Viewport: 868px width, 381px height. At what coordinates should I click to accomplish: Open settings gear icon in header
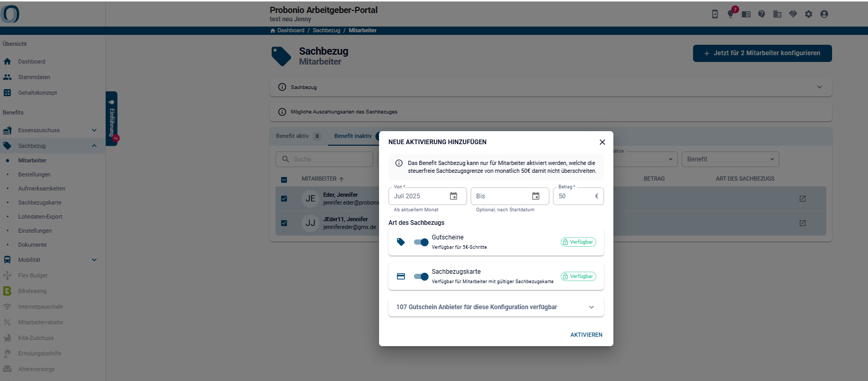point(809,14)
